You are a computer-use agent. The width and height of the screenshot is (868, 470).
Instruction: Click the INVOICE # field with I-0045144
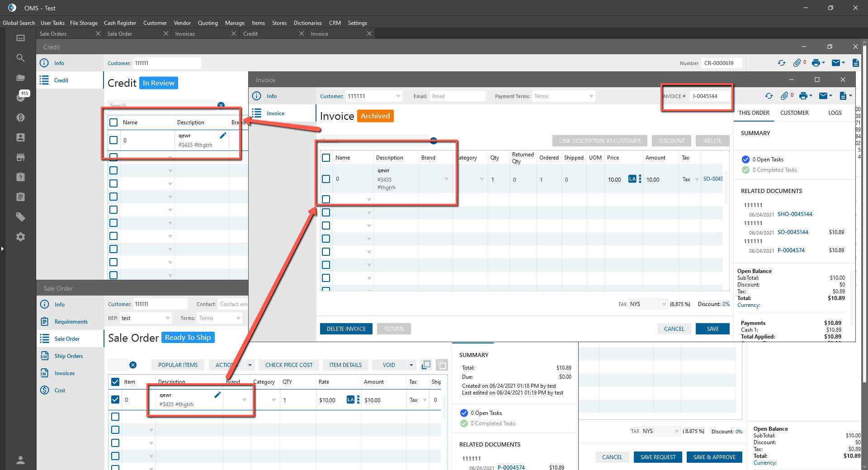click(710, 96)
